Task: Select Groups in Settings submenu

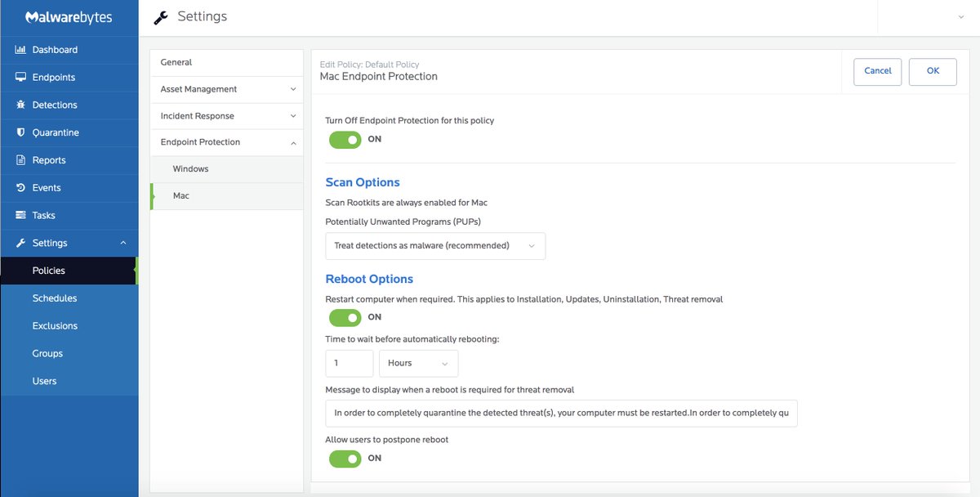Action: pos(69,354)
